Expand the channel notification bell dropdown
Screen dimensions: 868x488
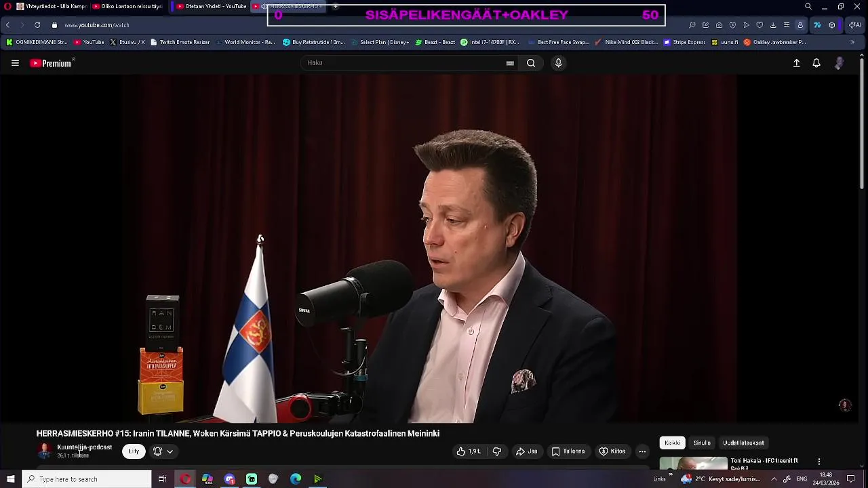click(163, 451)
